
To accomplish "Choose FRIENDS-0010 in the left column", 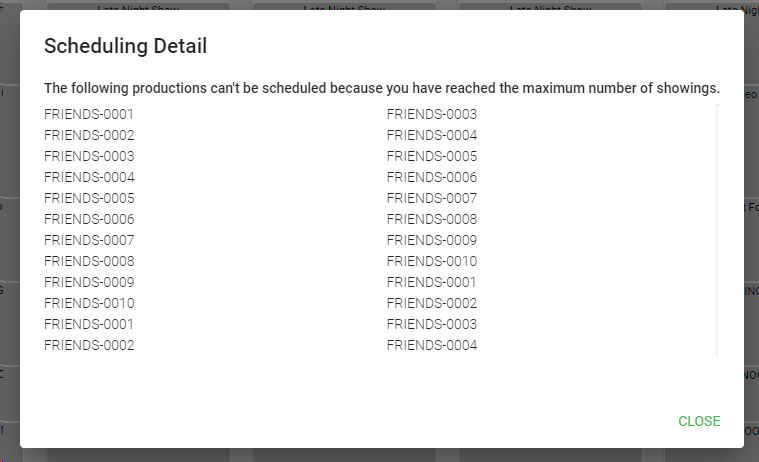I will click(89, 303).
